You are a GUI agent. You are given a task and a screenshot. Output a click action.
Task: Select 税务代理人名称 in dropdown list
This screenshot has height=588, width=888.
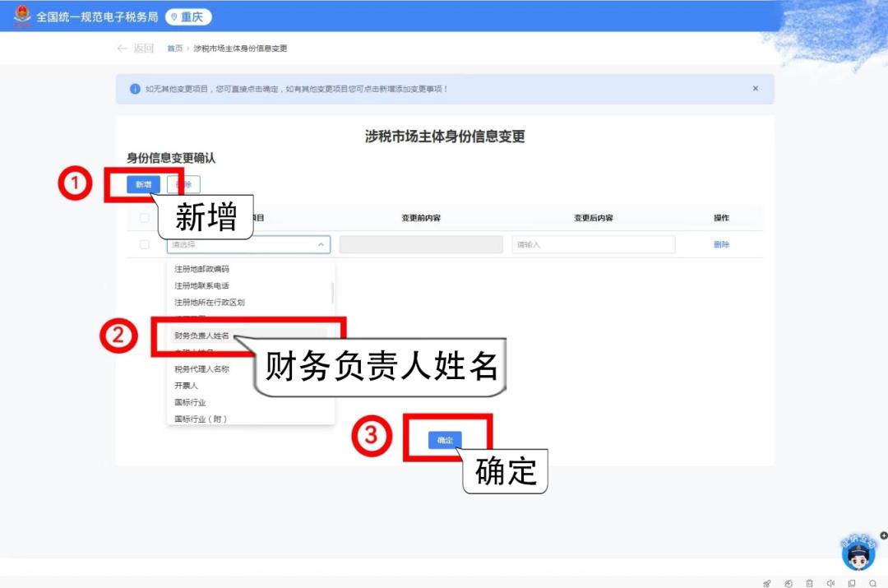coord(202,369)
